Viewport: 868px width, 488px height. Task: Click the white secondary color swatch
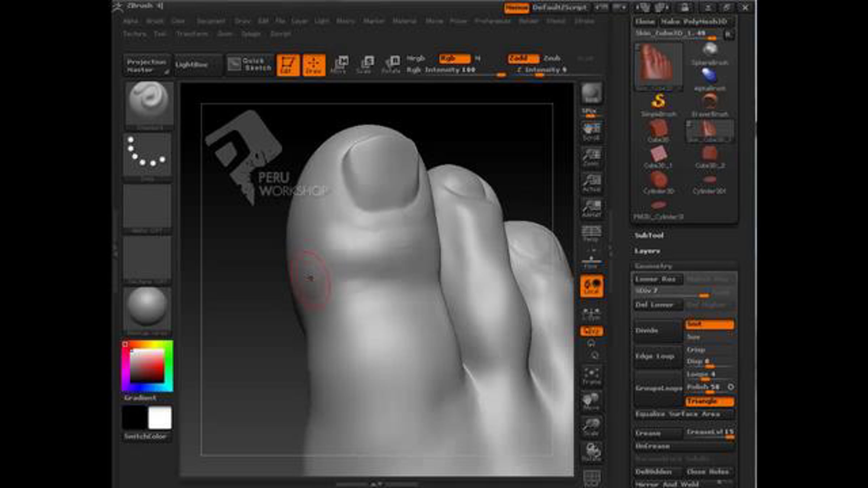(x=159, y=418)
